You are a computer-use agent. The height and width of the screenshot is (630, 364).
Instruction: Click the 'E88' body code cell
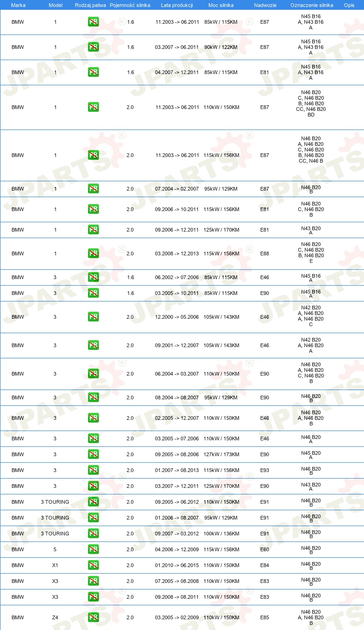click(x=265, y=253)
